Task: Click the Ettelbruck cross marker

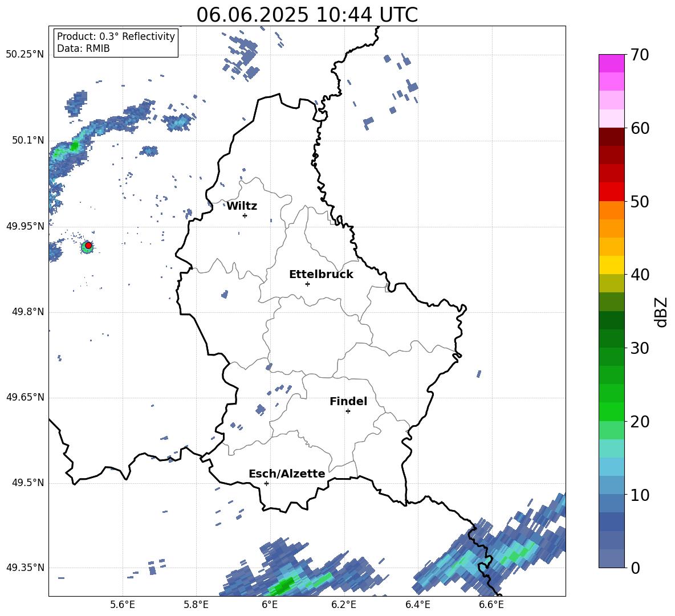Action: coord(307,284)
